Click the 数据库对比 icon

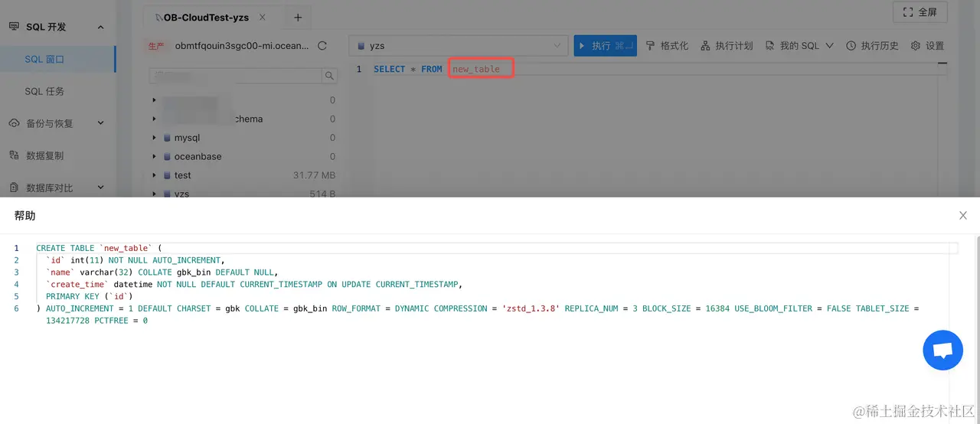coord(14,188)
